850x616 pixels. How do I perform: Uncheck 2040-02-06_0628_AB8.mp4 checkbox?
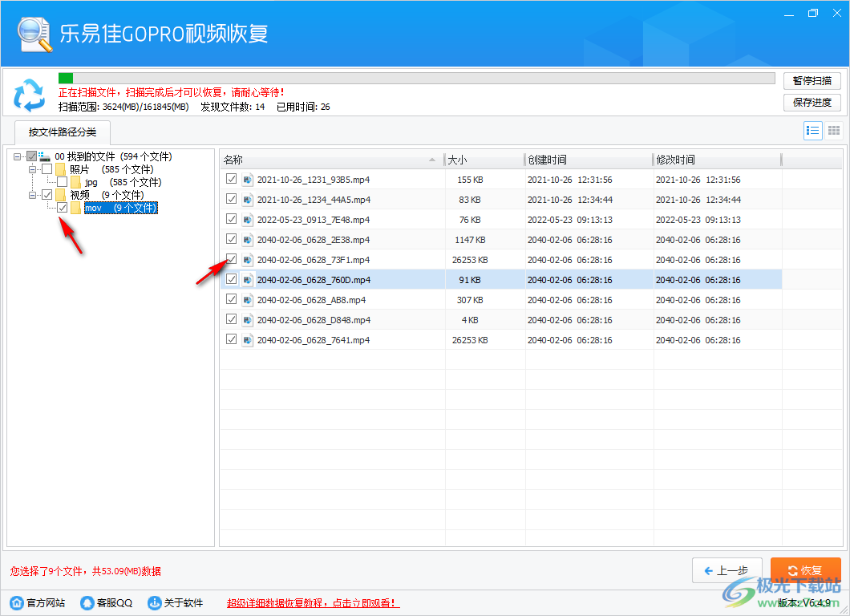(x=232, y=299)
